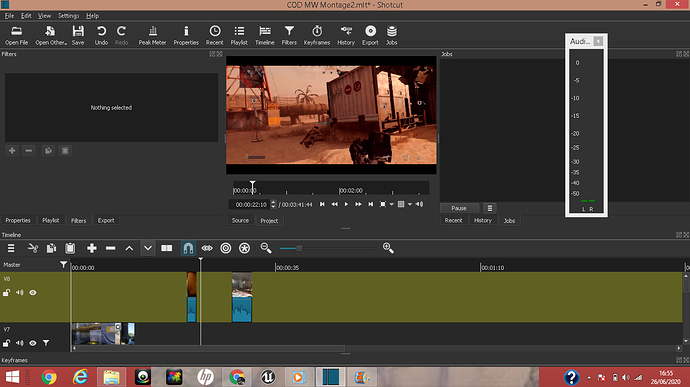Open the Jobs panel menu button
Screen dimensions: 690x387
click(x=490, y=208)
